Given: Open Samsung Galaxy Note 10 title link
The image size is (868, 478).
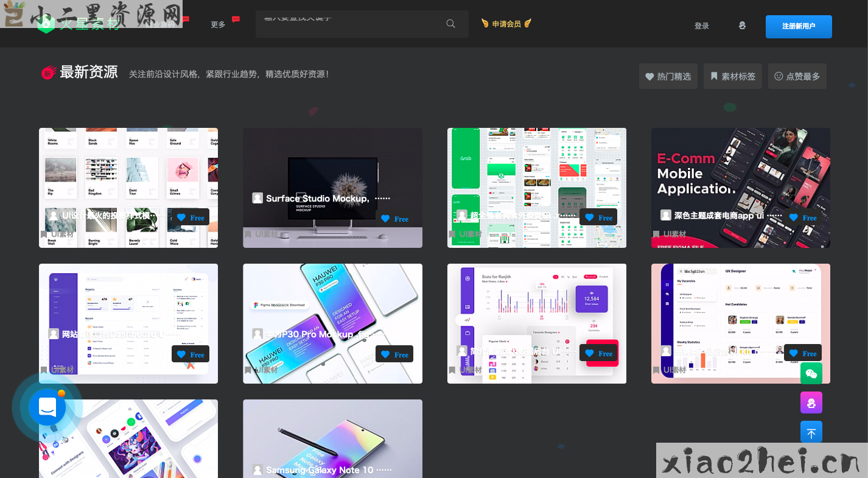Looking at the screenshot, I should 329,470.
